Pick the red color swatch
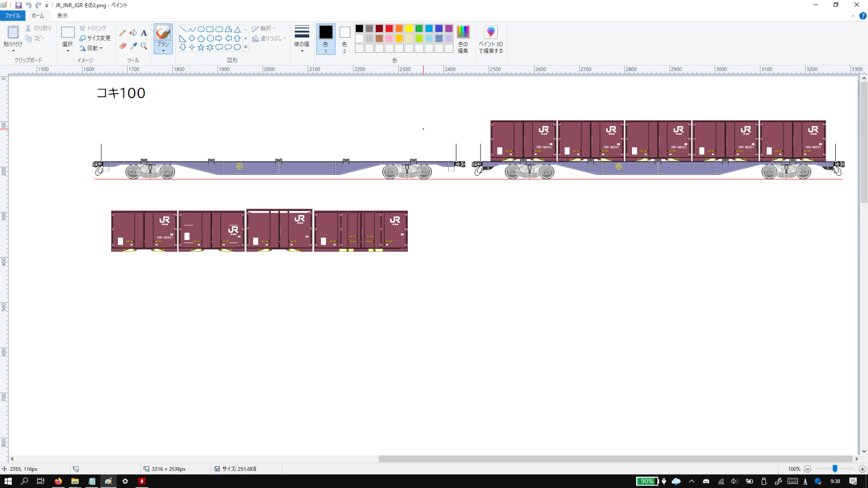Viewport: 868px width, 488px height. (389, 28)
